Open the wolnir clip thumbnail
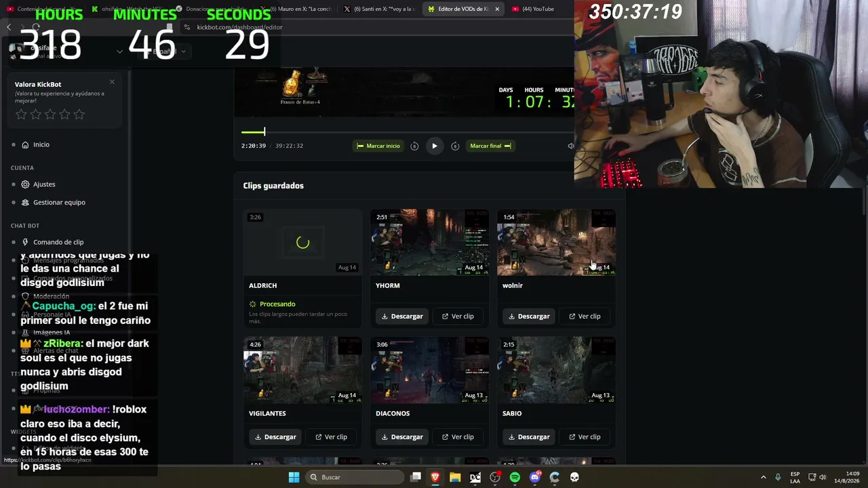 tap(557, 242)
